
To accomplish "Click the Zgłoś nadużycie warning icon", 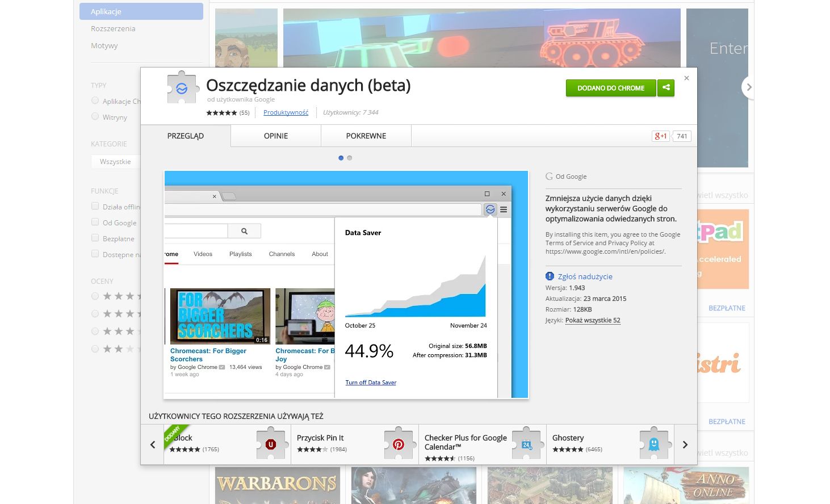I will [550, 276].
